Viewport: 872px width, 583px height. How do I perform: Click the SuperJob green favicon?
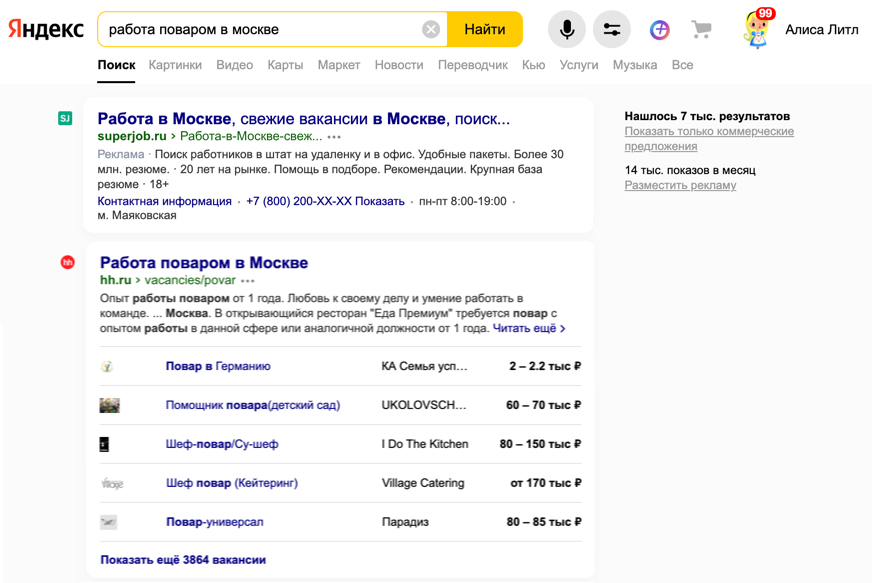[65, 118]
